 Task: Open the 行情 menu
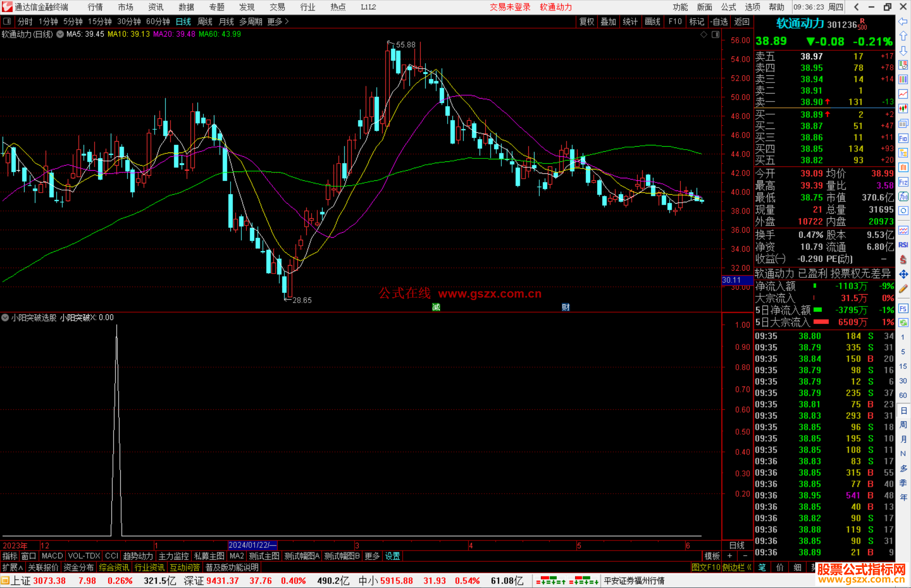95,7
